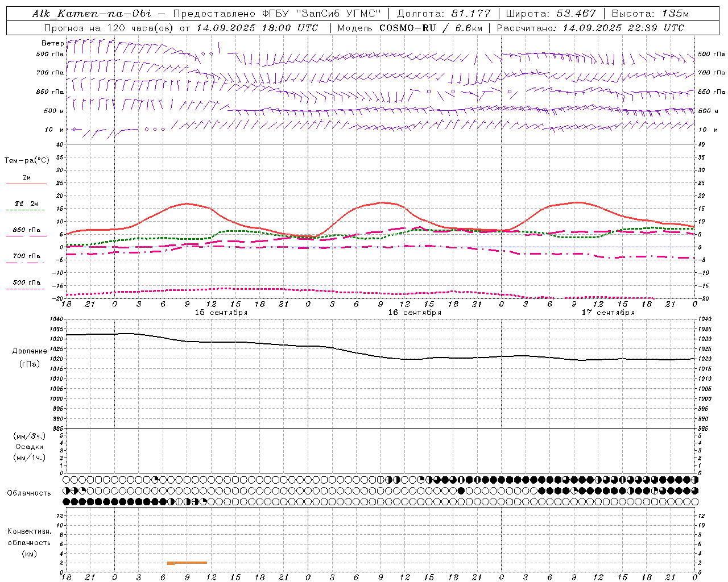
Task: Click the latitude value Широта: 53.467
Action: click(551, 14)
